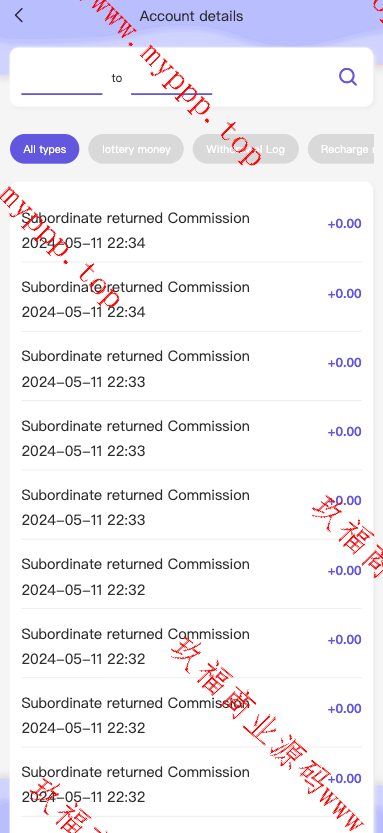Open the Withdrawal Log filter
The width and height of the screenshot is (383, 833).
(x=245, y=149)
